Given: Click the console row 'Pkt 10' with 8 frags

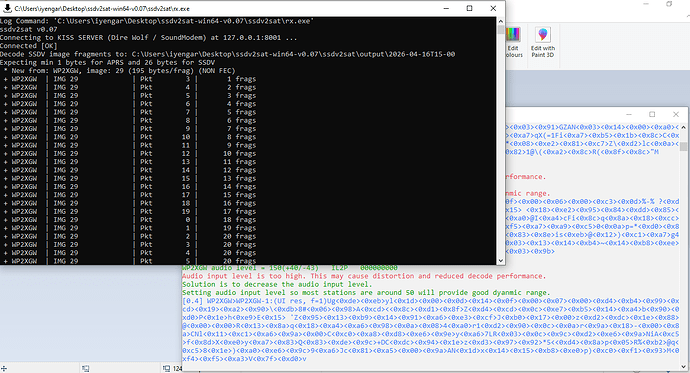Looking at the screenshot, I should click(x=130, y=137).
